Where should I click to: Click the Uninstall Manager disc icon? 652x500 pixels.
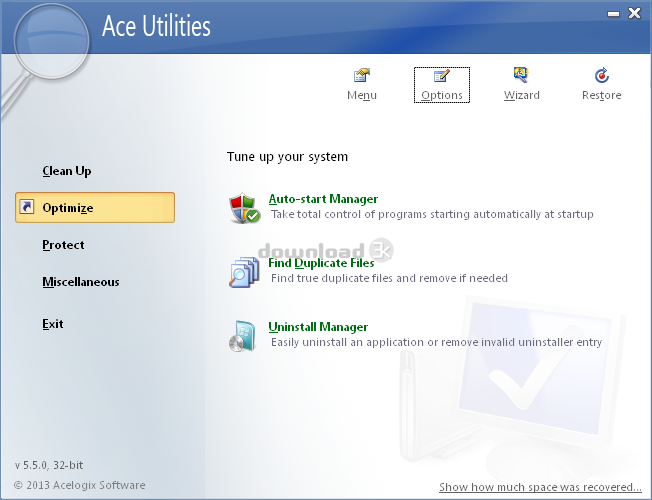(x=242, y=336)
